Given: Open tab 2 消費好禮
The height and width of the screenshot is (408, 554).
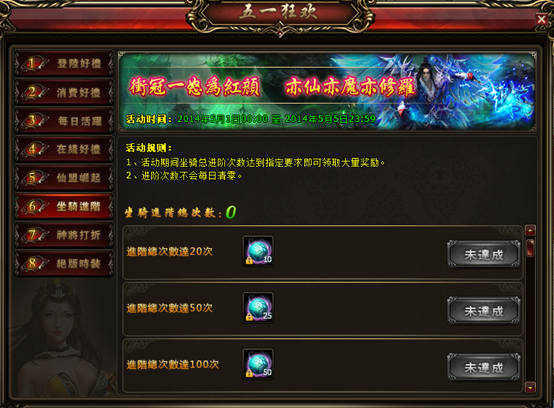Looking at the screenshot, I should [x=64, y=92].
